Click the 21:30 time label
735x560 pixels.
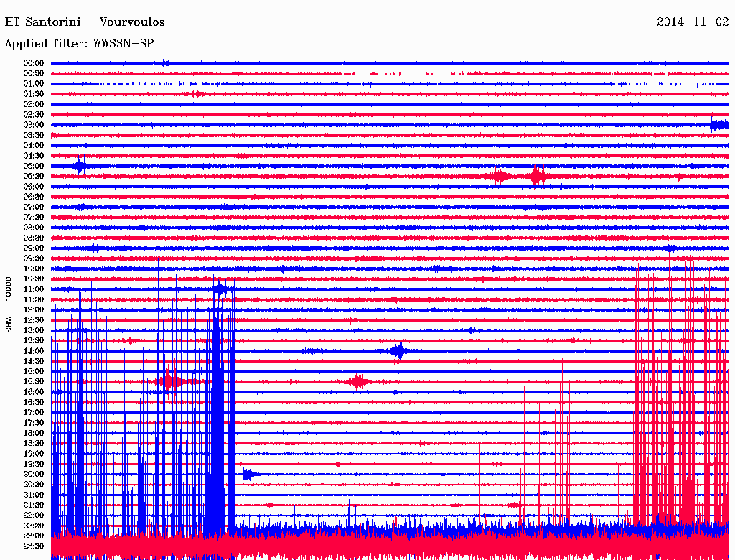pos(34,505)
